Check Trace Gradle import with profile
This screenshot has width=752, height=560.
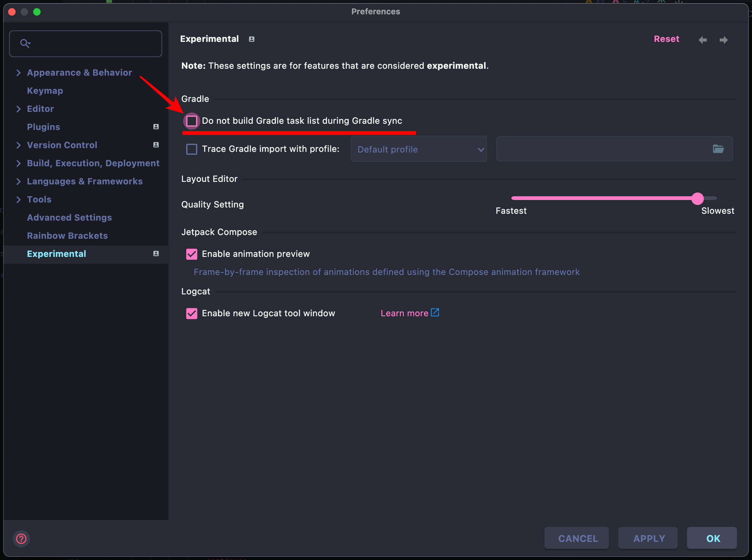[x=192, y=149]
